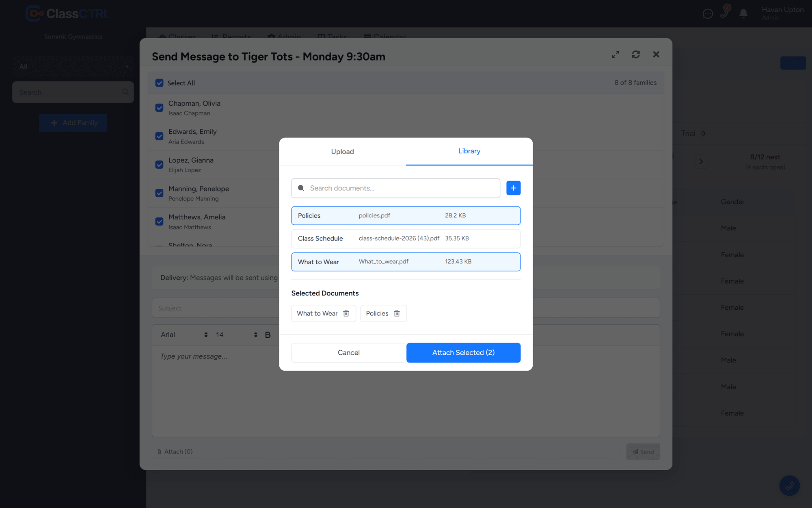The width and height of the screenshot is (812, 508).
Task: Click the three-dot menu button
Action: pyautogui.click(x=793, y=63)
